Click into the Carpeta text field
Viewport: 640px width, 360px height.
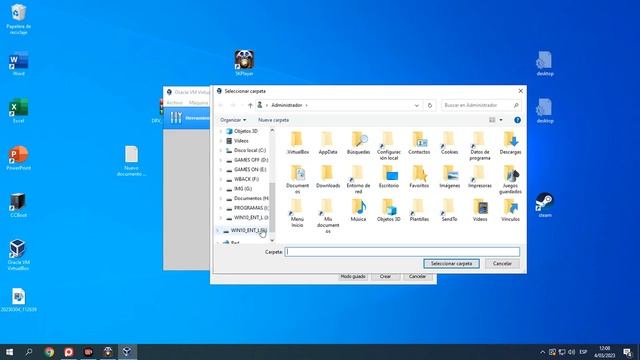402,252
